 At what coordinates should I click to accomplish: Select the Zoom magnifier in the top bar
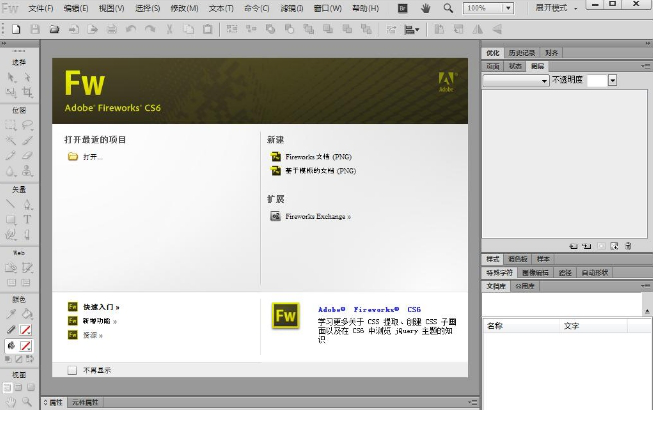click(448, 8)
